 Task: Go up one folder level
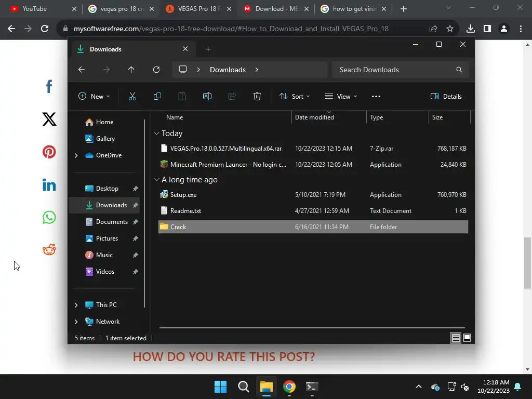pos(131,70)
